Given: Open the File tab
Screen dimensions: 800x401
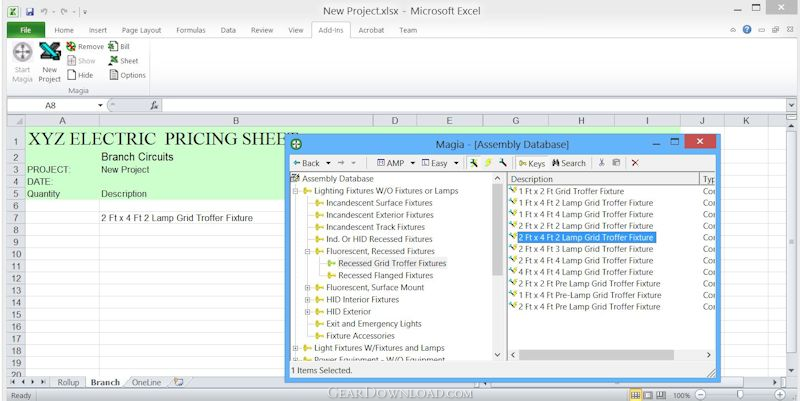Looking at the screenshot, I should pyautogui.click(x=26, y=30).
